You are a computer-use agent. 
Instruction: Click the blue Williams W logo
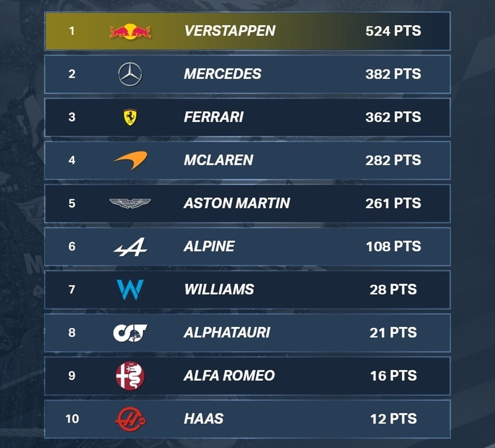pyautogui.click(x=130, y=290)
